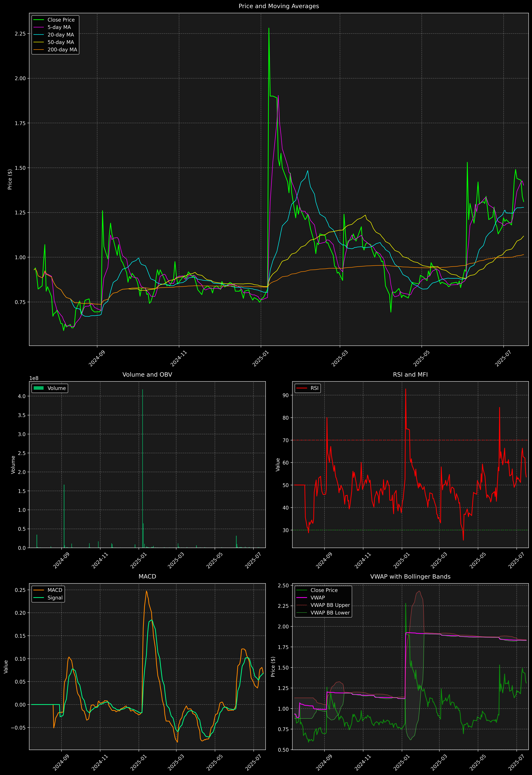Click the 2.25 tick on the top price chart
This screenshot has width=532, height=775.
click(x=20, y=34)
